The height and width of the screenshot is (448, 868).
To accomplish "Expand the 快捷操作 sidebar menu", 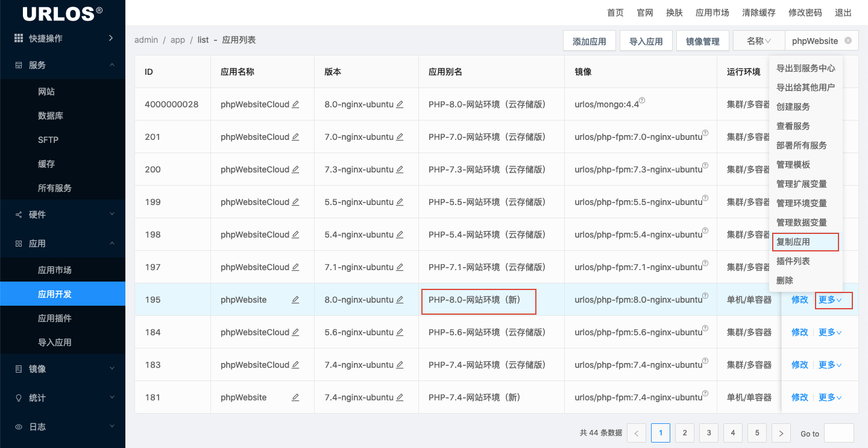I will (63, 39).
